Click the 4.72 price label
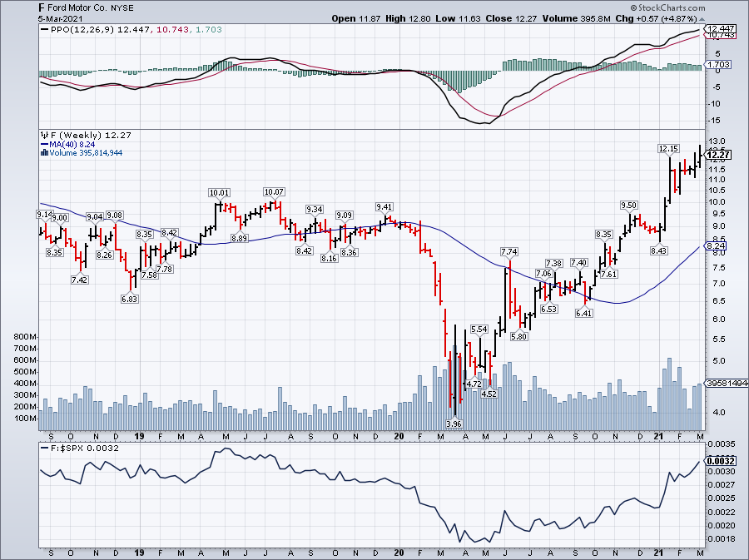Screen dimensions: 749x560 [x=474, y=384]
